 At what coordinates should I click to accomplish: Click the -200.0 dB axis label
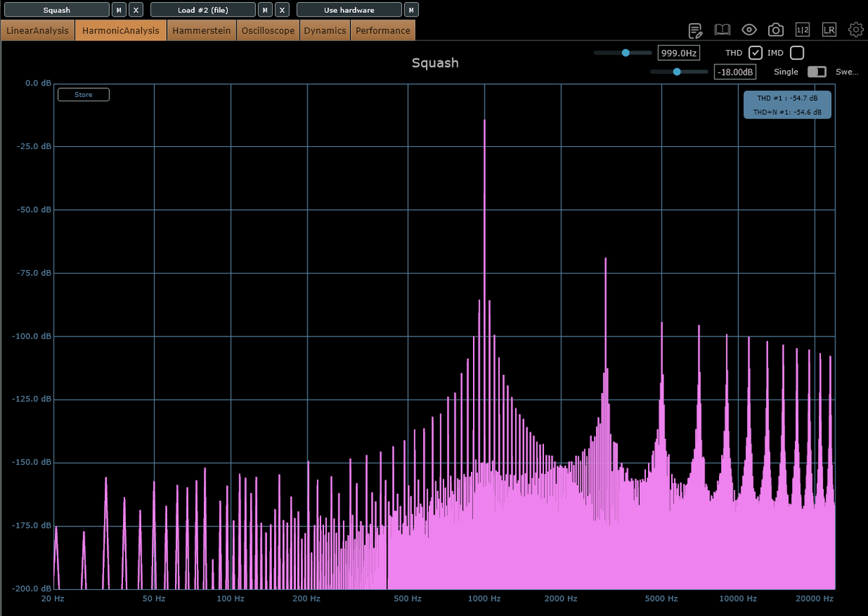coord(32,589)
